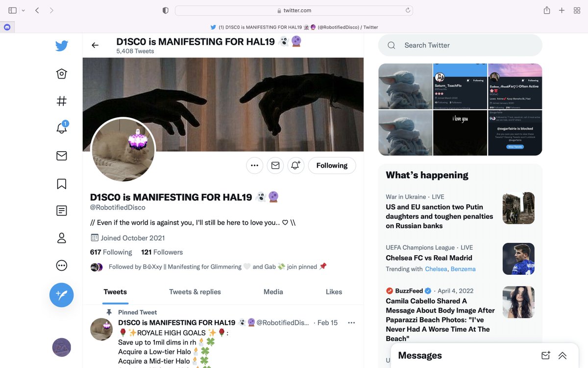The image size is (588, 368).
Task: Open Bookmarks icon in sidebar
Action: (x=61, y=184)
